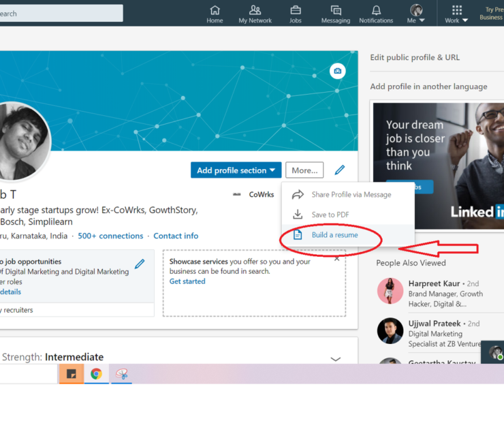
Task: Open Ujjwal Prateek's profile picture
Action: click(390, 331)
